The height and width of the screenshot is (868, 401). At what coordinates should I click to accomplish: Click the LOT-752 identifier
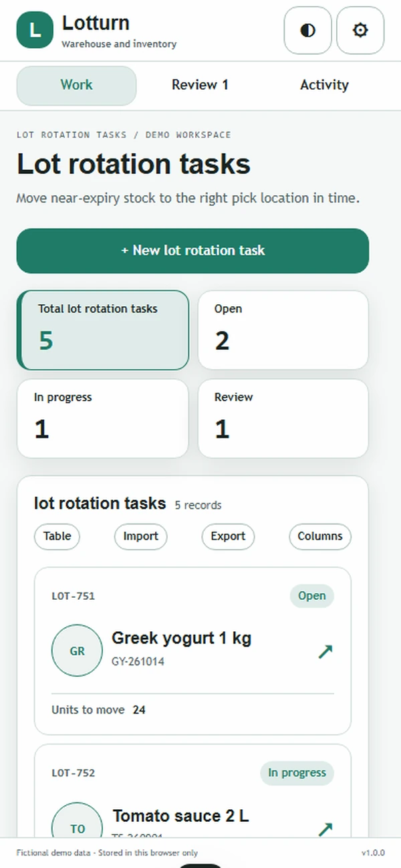pyautogui.click(x=74, y=773)
